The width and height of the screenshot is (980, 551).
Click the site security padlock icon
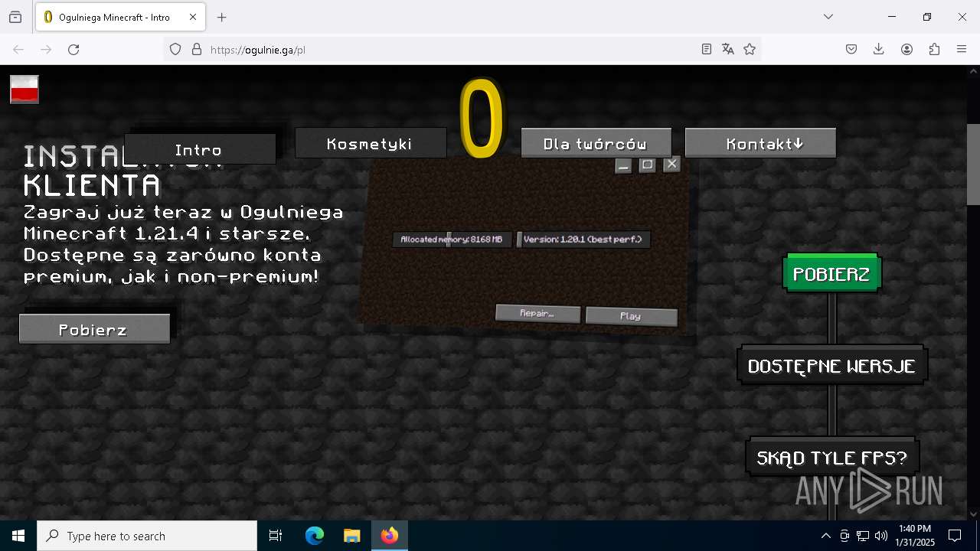click(197, 49)
